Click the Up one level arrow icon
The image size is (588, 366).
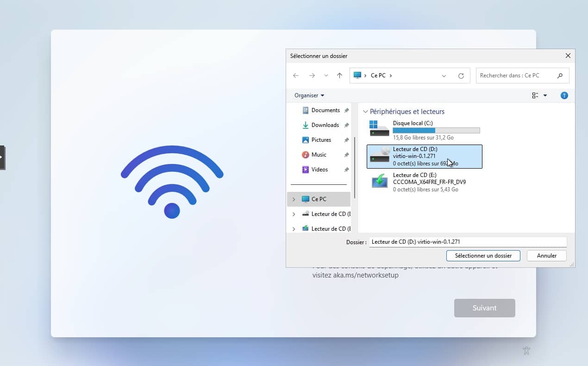(339, 76)
